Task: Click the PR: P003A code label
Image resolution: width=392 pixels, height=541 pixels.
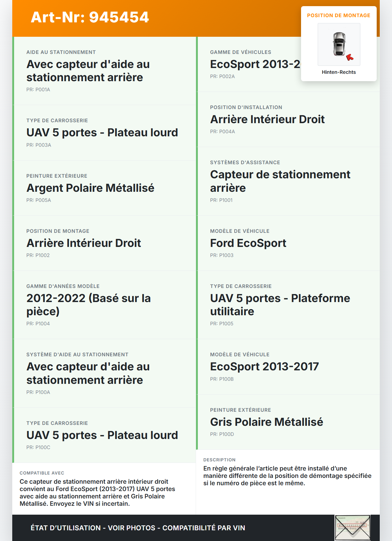Action: [x=39, y=145]
